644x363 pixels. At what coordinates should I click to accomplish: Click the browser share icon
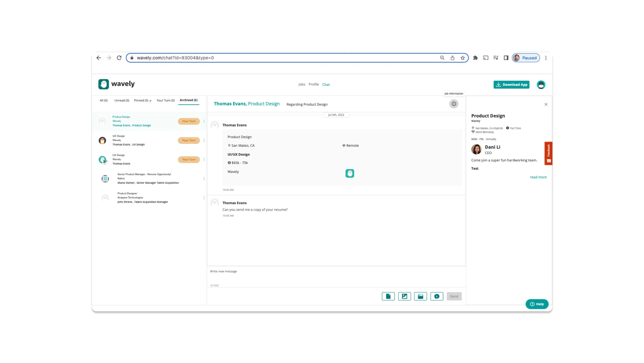pyautogui.click(x=452, y=58)
